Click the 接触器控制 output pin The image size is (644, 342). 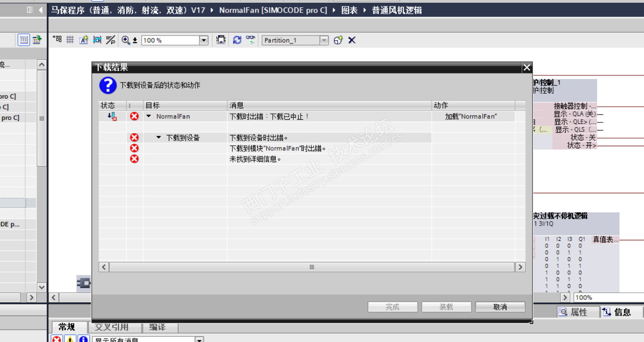coord(575,106)
